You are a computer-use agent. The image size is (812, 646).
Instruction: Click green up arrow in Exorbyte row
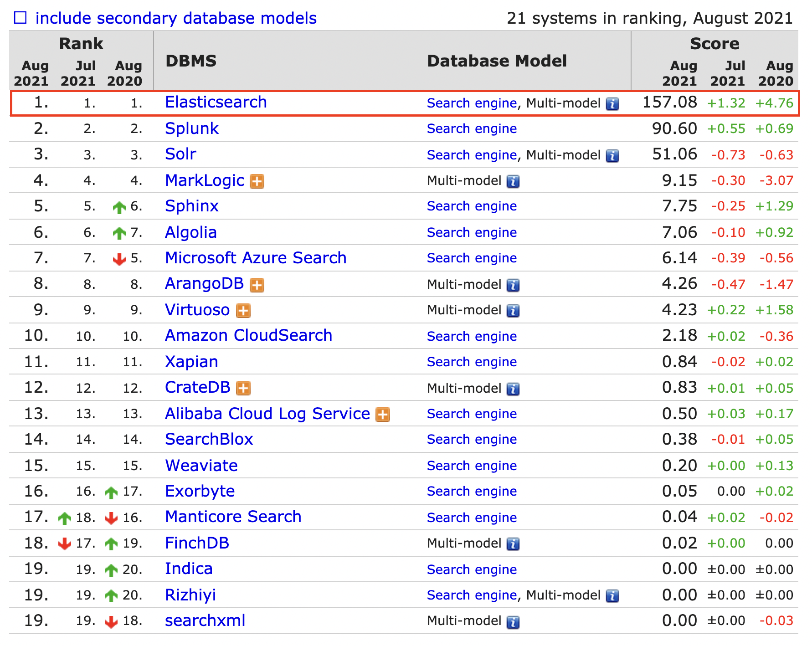coord(111,492)
